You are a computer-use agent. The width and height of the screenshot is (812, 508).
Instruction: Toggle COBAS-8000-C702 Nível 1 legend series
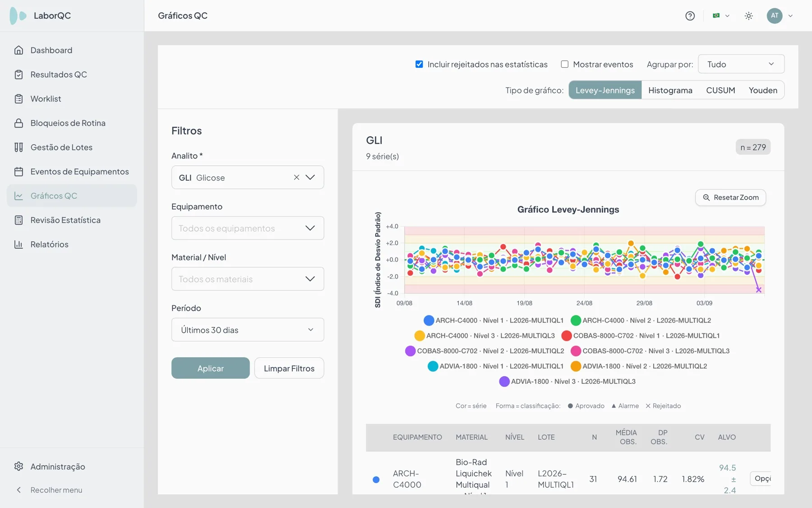641,336
